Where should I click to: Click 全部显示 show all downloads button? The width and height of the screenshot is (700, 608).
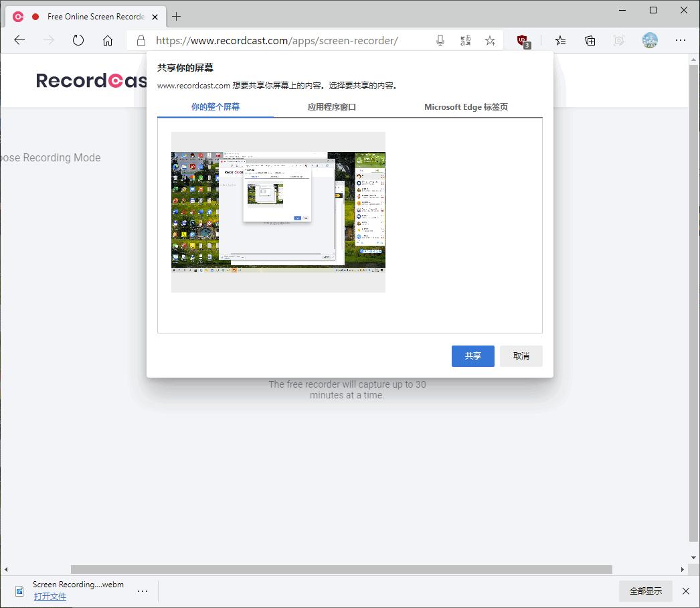point(646,591)
